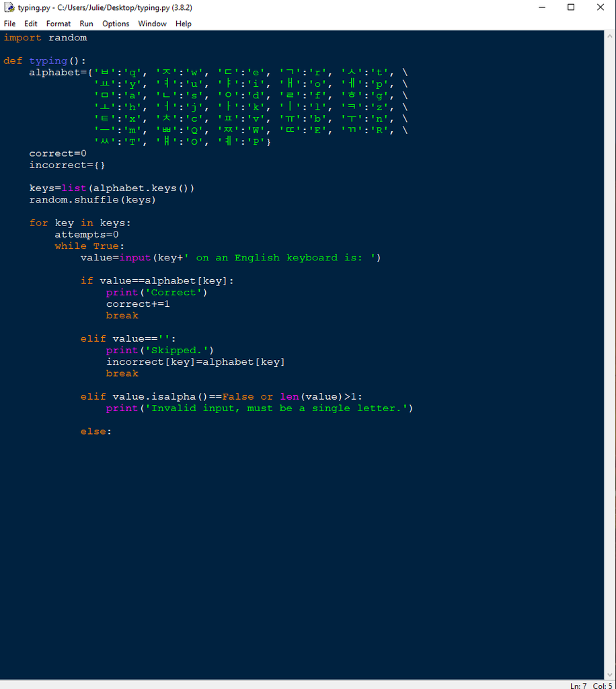Open the File menu
The height and width of the screenshot is (689, 616).
pos(9,24)
